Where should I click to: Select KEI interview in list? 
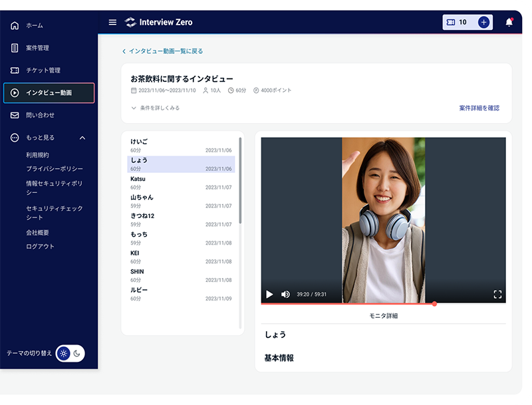[x=181, y=257]
